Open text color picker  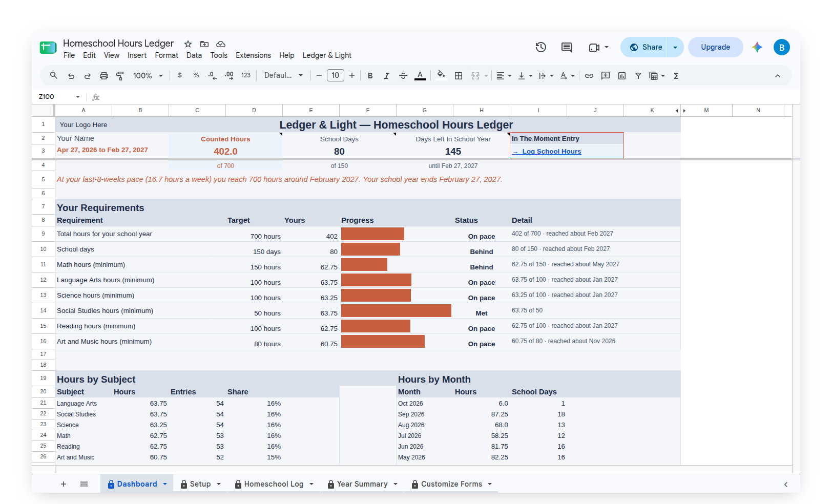point(420,76)
